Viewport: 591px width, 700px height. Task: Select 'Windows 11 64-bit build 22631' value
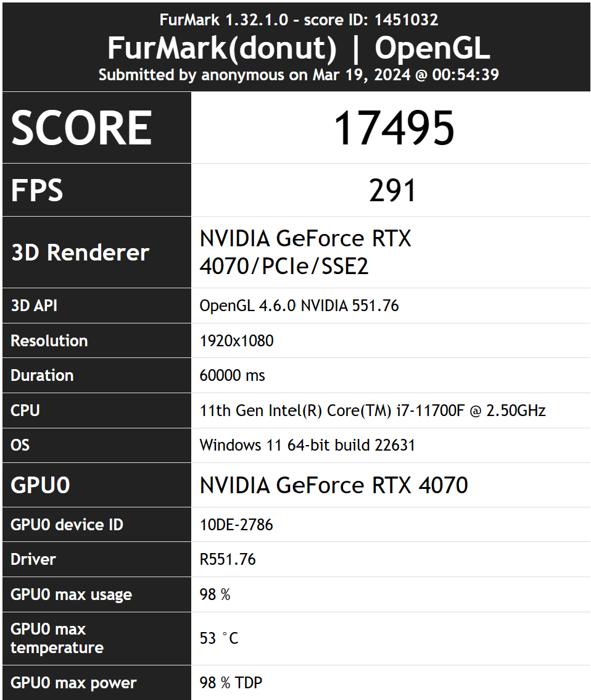tap(307, 445)
